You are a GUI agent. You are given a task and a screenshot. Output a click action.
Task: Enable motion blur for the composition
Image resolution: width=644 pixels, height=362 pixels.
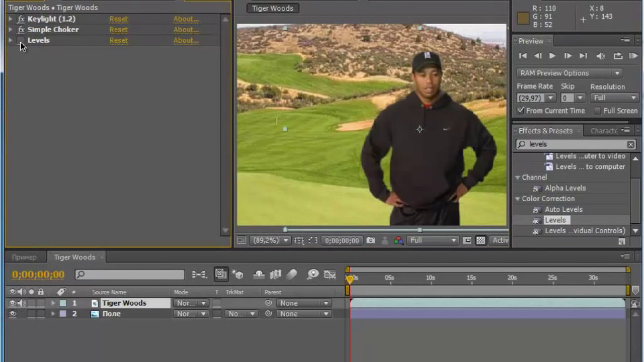point(292,274)
